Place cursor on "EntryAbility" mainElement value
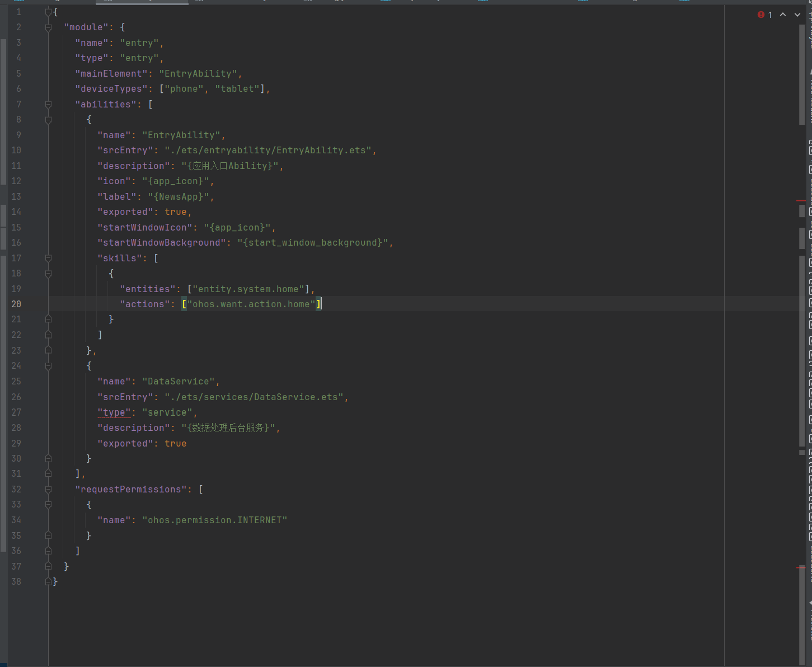 click(198, 74)
